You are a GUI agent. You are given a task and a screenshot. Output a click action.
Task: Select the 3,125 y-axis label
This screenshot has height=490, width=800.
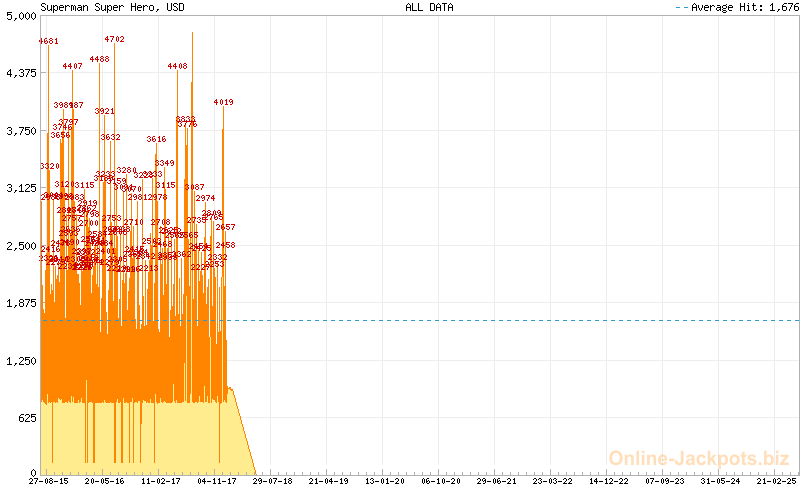click(21, 188)
